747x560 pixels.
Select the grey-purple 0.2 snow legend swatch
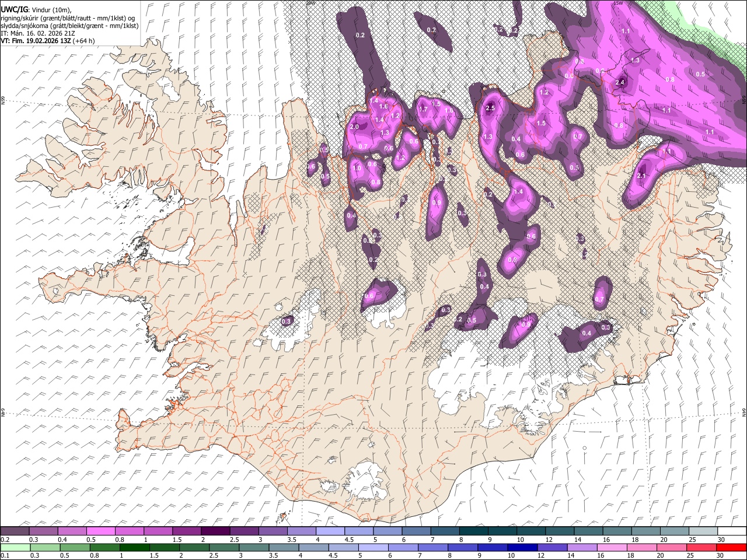(15, 531)
